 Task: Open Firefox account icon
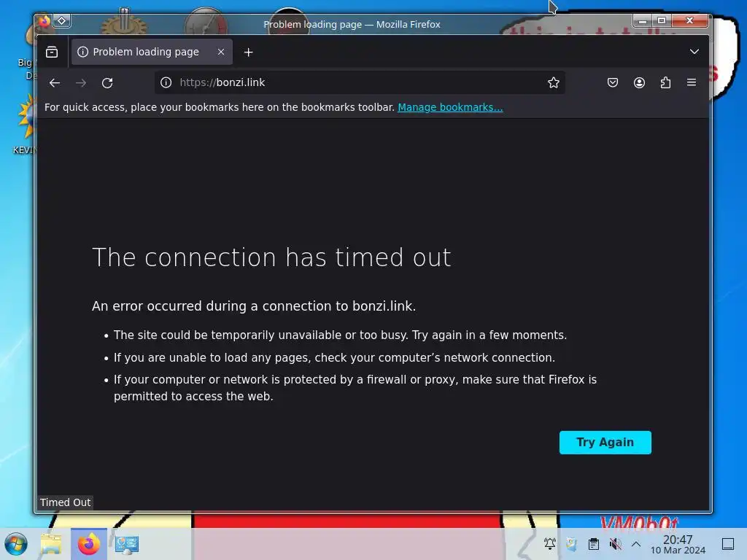639,82
